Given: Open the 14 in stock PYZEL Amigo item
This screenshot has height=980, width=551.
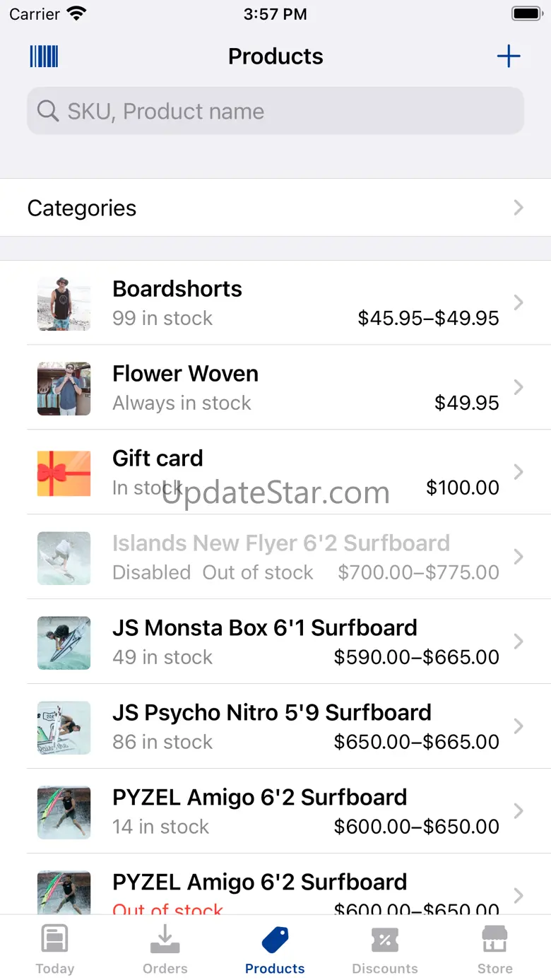Looking at the screenshot, I should [260, 811].
